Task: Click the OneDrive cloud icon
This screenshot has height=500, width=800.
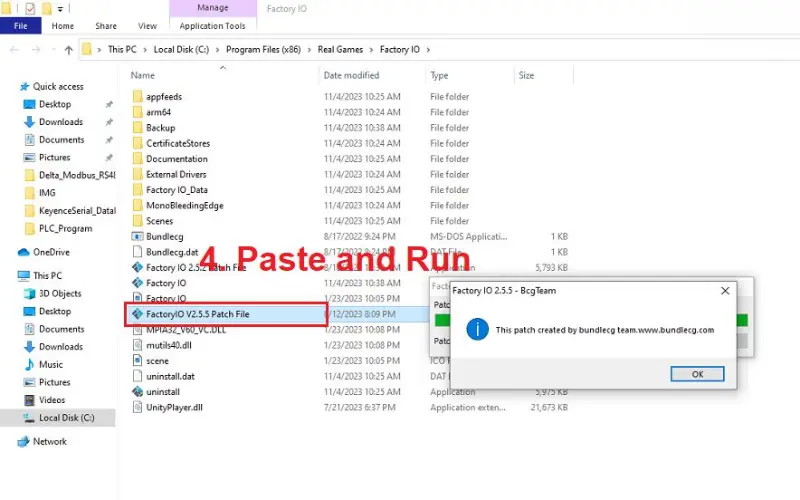Action: pyautogui.click(x=23, y=253)
